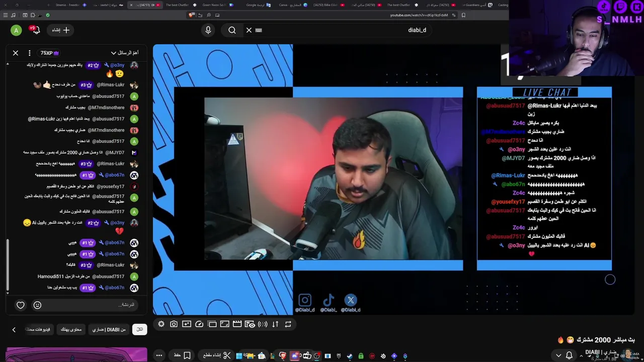Screen dimensions: 644x362
Task: Clear the search box text
Action: pos(249,30)
